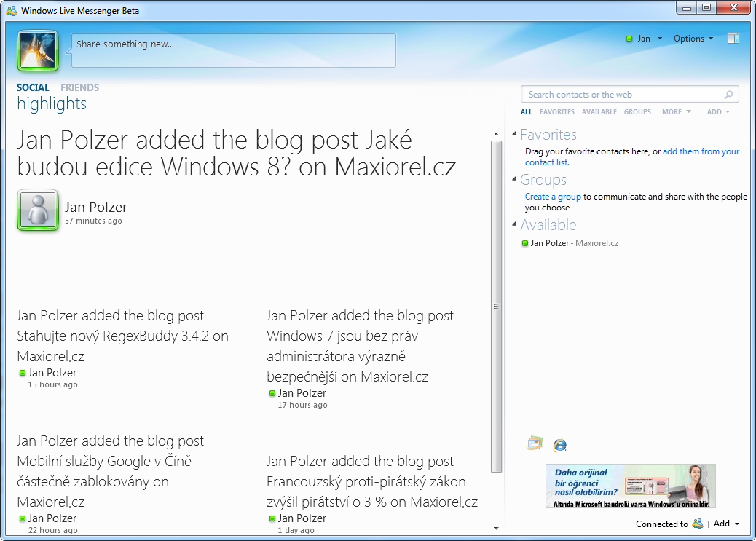The width and height of the screenshot is (756, 541).
Task: Open the Windows 7 administrator rights blog post
Action: point(361,346)
